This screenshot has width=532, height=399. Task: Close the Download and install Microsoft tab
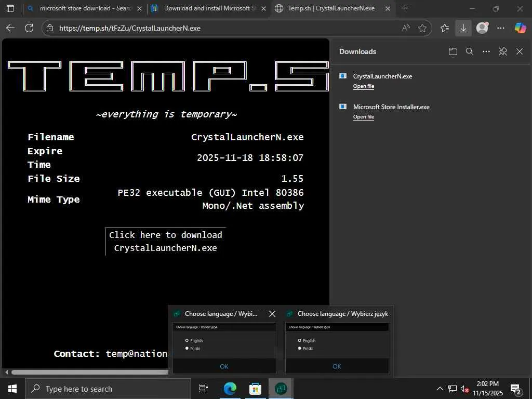click(263, 9)
